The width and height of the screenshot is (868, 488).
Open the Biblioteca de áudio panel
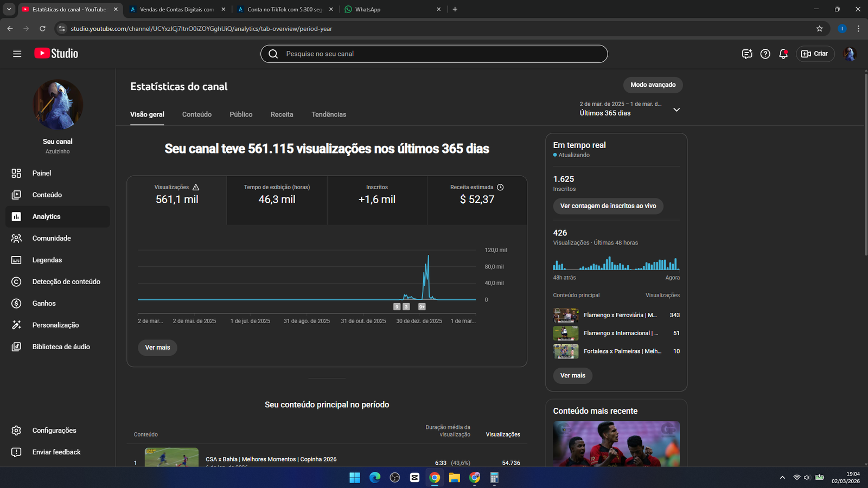pos(61,346)
